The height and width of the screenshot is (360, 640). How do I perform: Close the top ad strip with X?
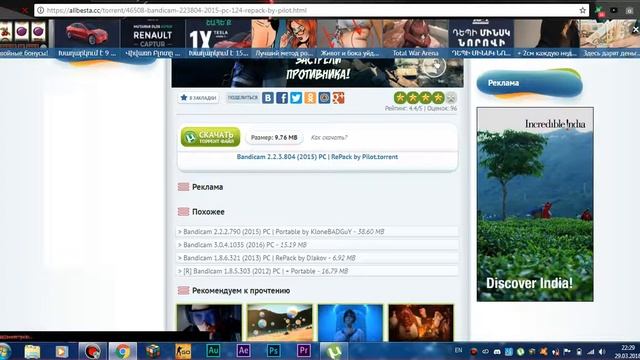pyautogui.click(x=636, y=29)
